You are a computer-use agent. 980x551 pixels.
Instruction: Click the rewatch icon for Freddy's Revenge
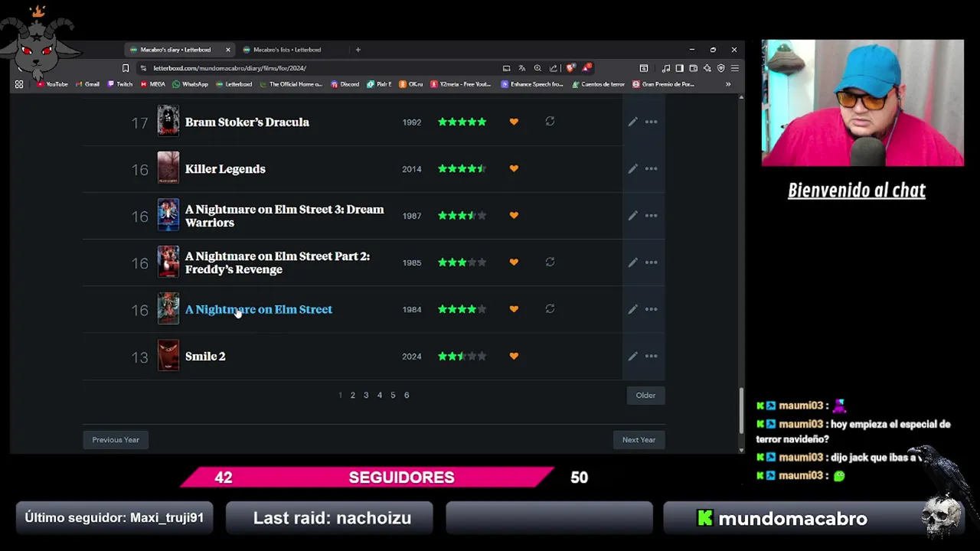550,262
